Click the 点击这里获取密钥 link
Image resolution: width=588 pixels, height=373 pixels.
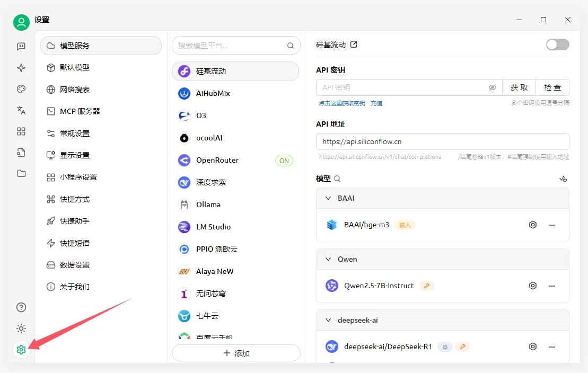point(342,103)
